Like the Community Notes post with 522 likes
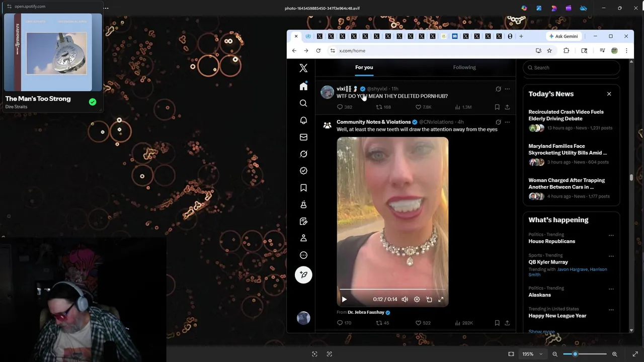644x362 pixels. click(x=423, y=323)
